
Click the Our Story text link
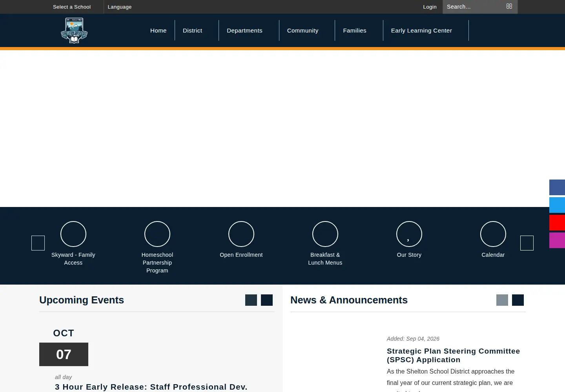[x=409, y=255]
